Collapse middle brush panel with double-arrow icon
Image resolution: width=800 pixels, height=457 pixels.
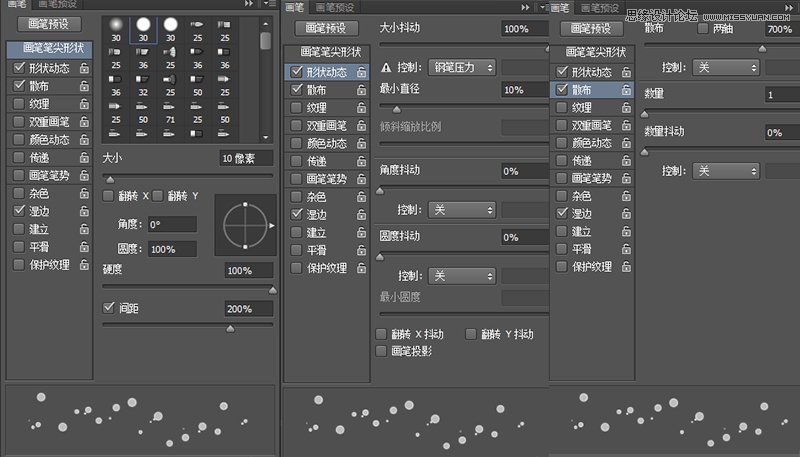(x=525, y=7)
